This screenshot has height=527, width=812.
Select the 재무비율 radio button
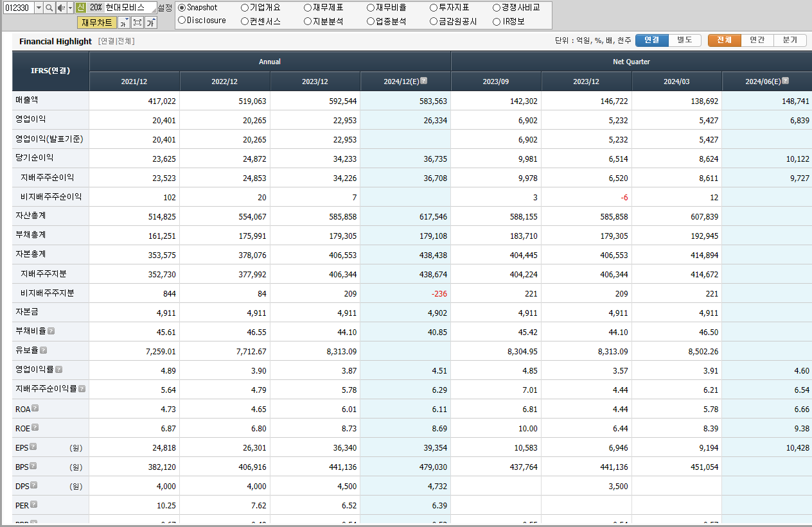(x=371, y=8)
